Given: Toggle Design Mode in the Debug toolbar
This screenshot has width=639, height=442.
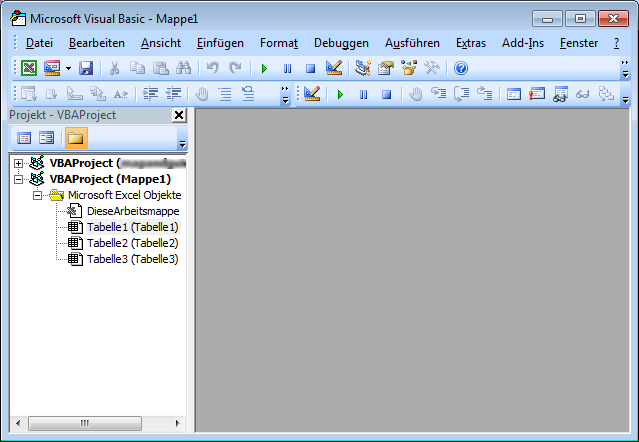Looking at the screenshot, I should pyautogui.click(x=312, y=94).
